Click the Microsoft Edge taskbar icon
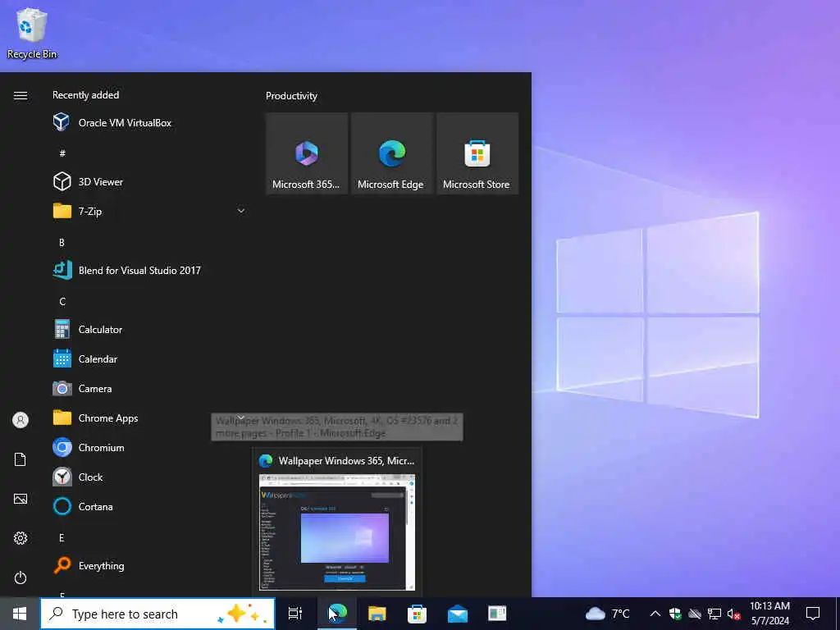Screen dimensions: 840x630 pyautogui.click(x=337, y=614)
